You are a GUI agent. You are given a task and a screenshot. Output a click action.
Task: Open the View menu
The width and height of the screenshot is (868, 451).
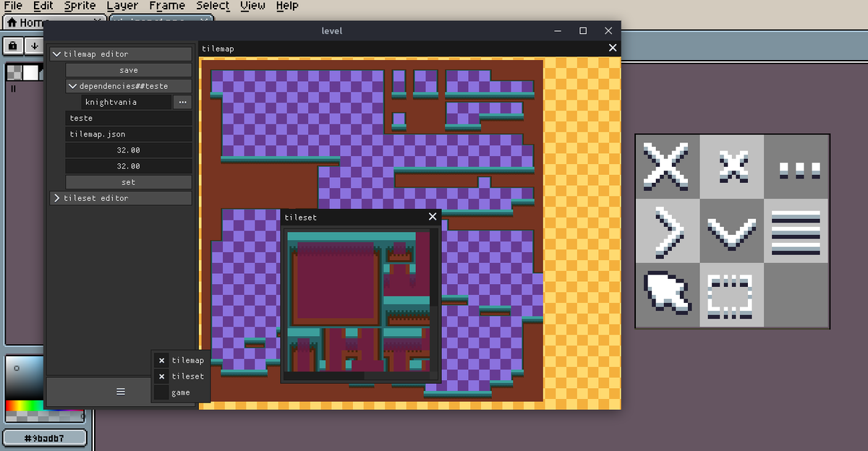[x=252, y=6]
